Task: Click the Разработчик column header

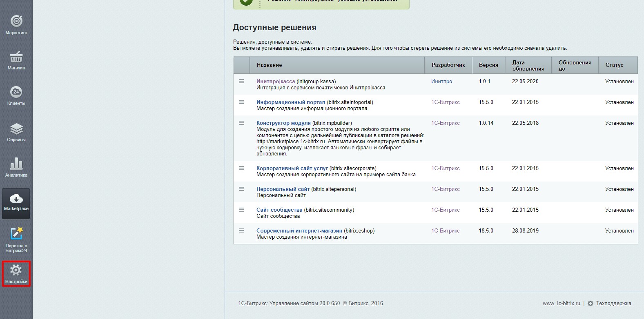Action: [448, 65]
